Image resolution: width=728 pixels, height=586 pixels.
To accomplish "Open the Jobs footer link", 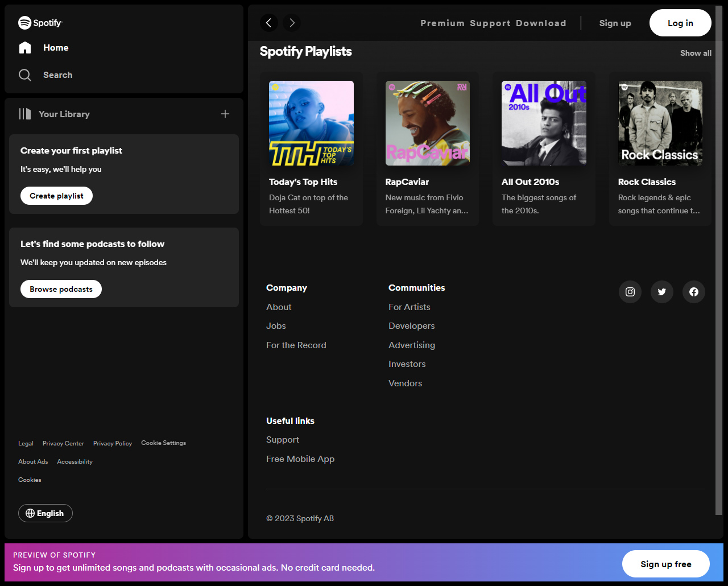I will pos(276,326).
